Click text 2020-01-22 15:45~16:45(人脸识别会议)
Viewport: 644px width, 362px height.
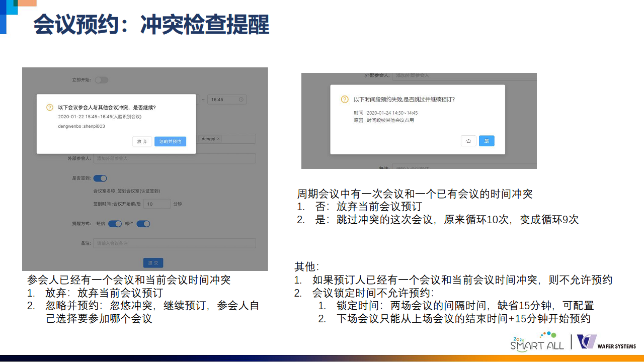pyautogui.click(x=100, y=117)
